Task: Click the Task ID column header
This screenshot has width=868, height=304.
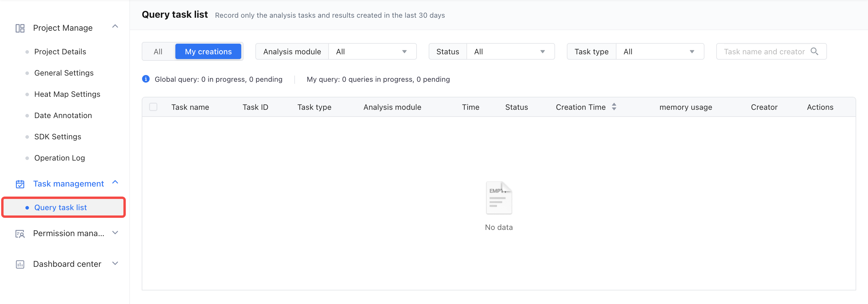Action: [255, 107]
